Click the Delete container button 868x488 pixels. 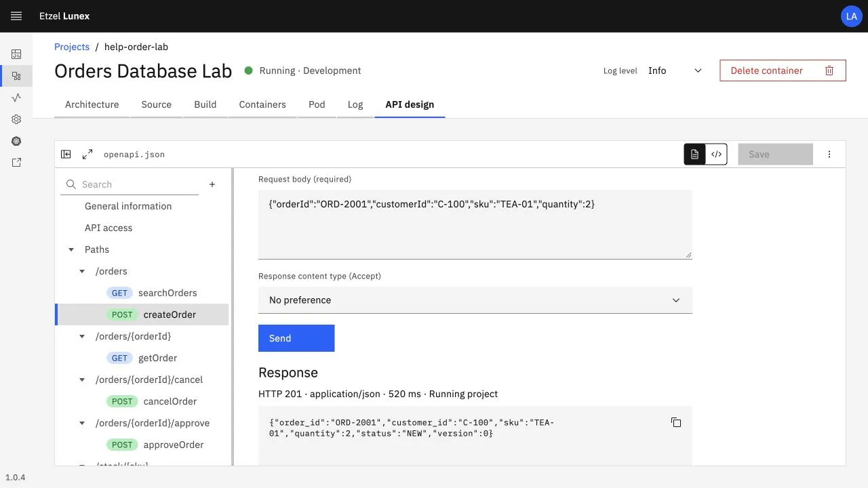[783, 70]
